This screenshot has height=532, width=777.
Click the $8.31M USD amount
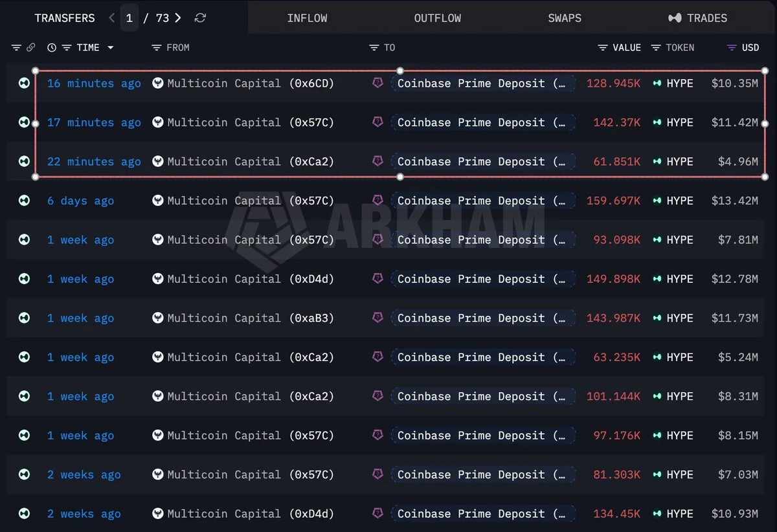tap(738, 397)
